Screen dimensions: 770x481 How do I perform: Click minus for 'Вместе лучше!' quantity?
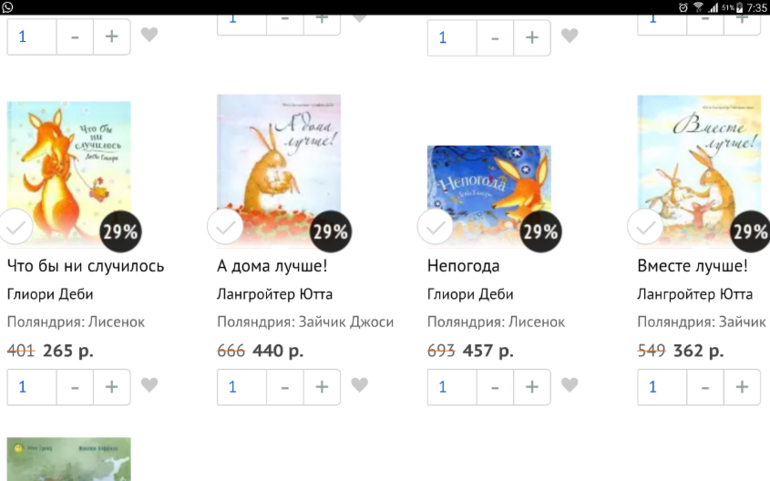pyautogui.click(x=705, y=387)
